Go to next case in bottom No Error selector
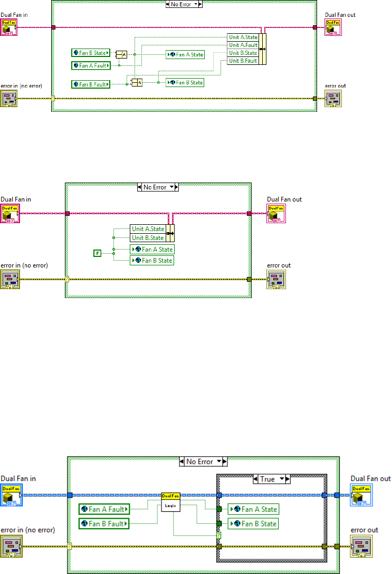 pyautogui.click(x=225, y=462)
